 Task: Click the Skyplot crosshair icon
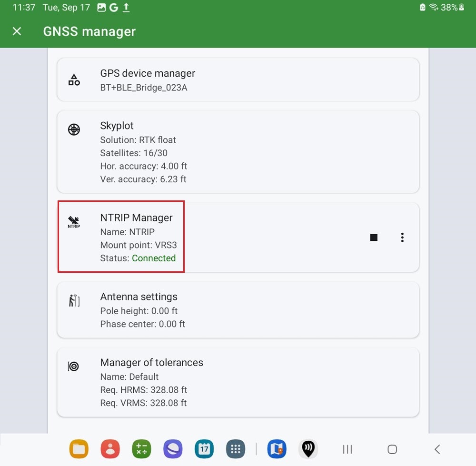[x=74, y=129]
